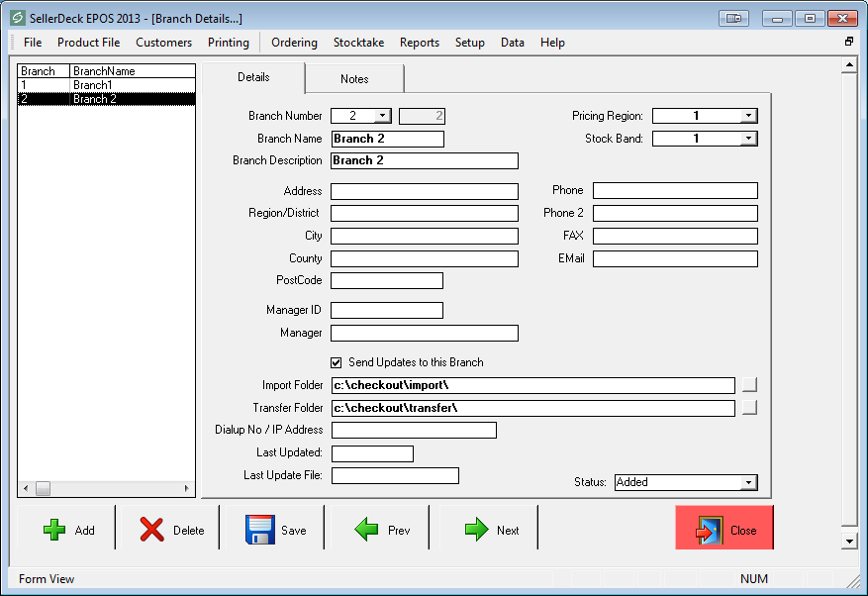The height and width of the screenshot is (596, 868).
Task: Expand the Pricing Region dropdown
Action: pyautogui.click(x=748, y=116)
